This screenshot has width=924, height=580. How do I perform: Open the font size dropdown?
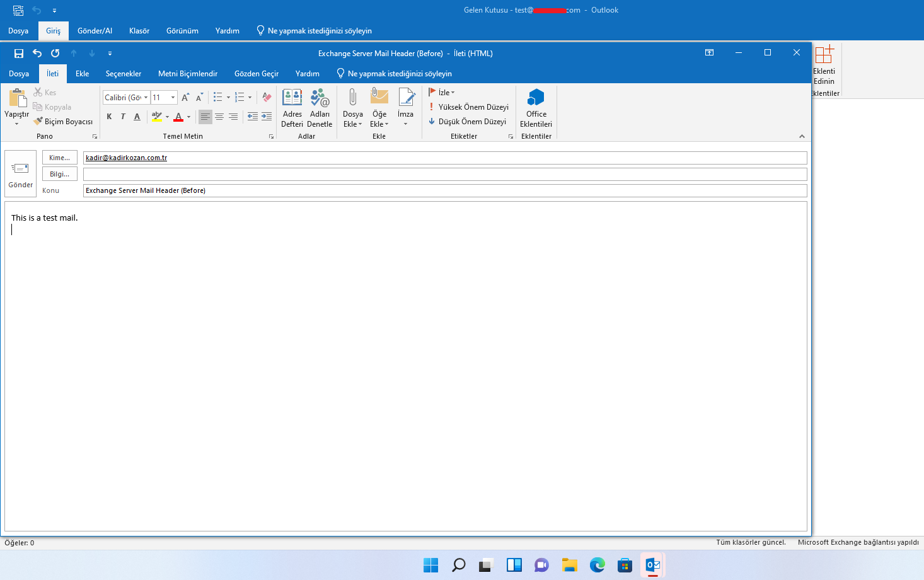[x=173, y=97]
